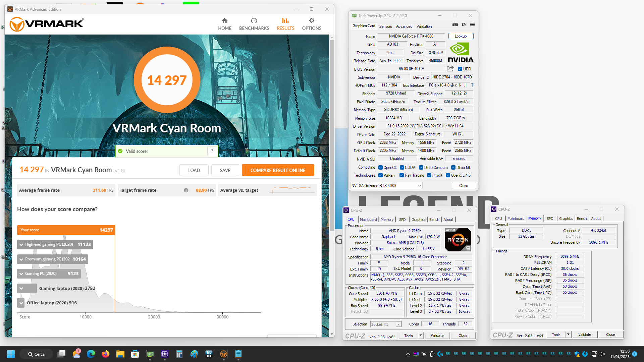Click the Ryzen 9 logo in CPU-Z
The image size is (644, 362).
(x=458, y=239)
